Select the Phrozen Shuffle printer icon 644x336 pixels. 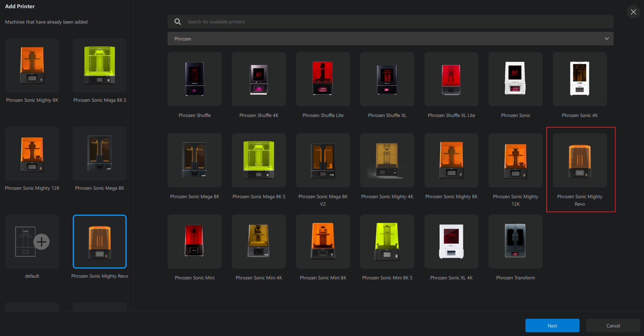[x=194, y=79]
